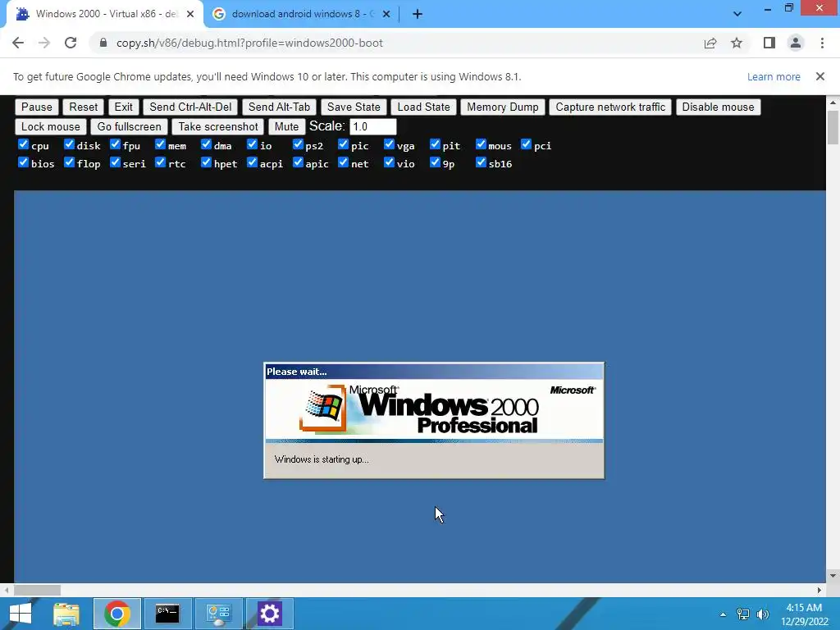Image resolution: width=840 pixels, height=630 pixels.
Task: Click the scrollbar down arrow
Action: coord(833,576)
